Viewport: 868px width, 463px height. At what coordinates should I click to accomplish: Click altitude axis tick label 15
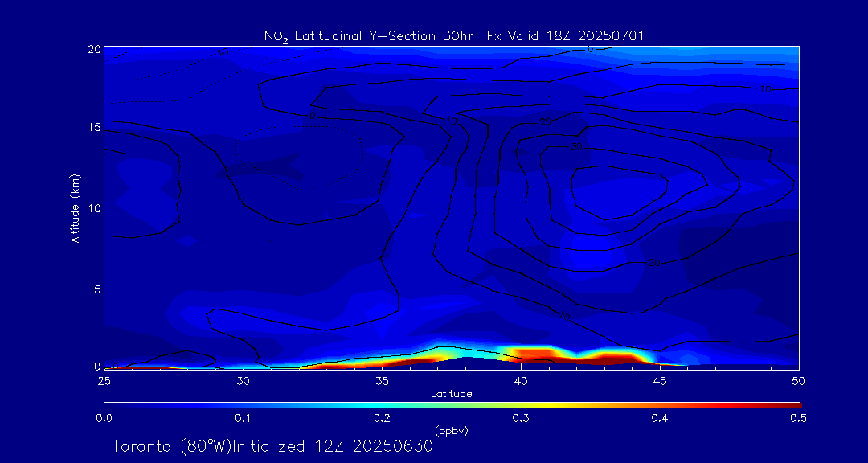coord(93,127)
